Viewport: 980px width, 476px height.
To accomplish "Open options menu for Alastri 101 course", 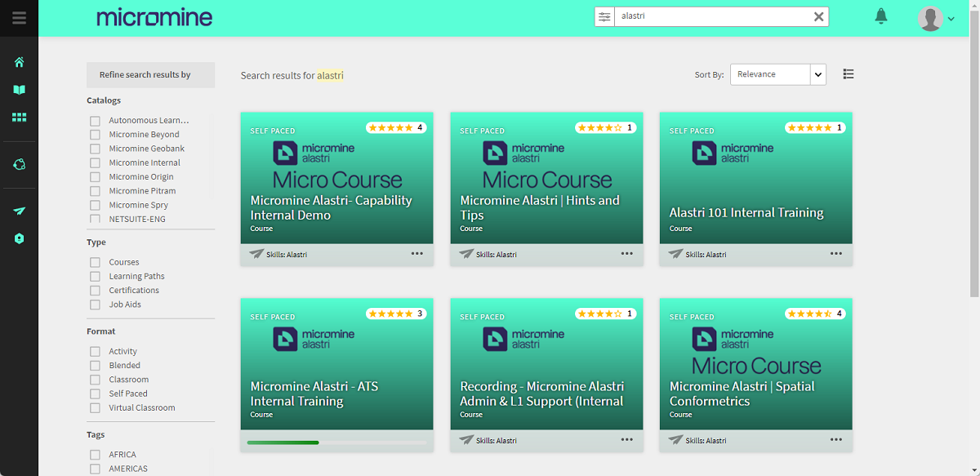I will (836, 254).
